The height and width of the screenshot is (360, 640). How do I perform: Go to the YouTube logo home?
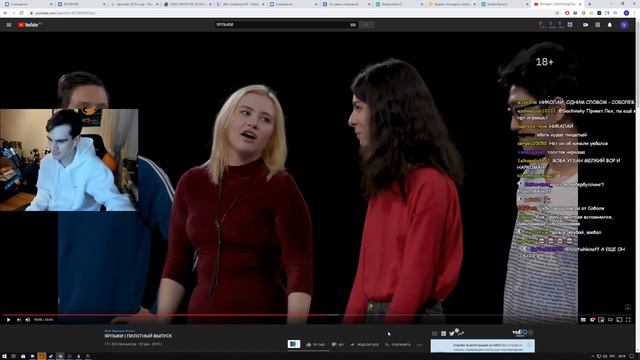coord(29,25)
